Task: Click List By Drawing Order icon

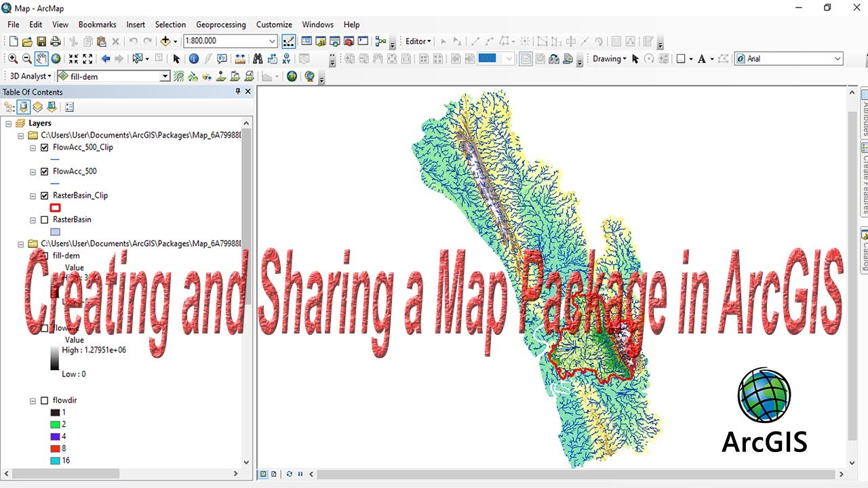Action: (9, 107)
